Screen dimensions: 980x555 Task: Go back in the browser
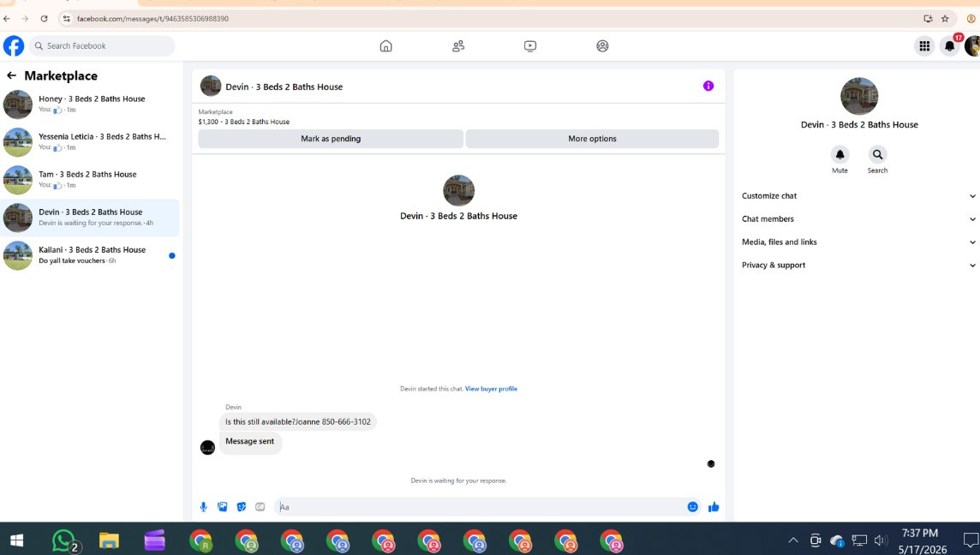point(7,19)
